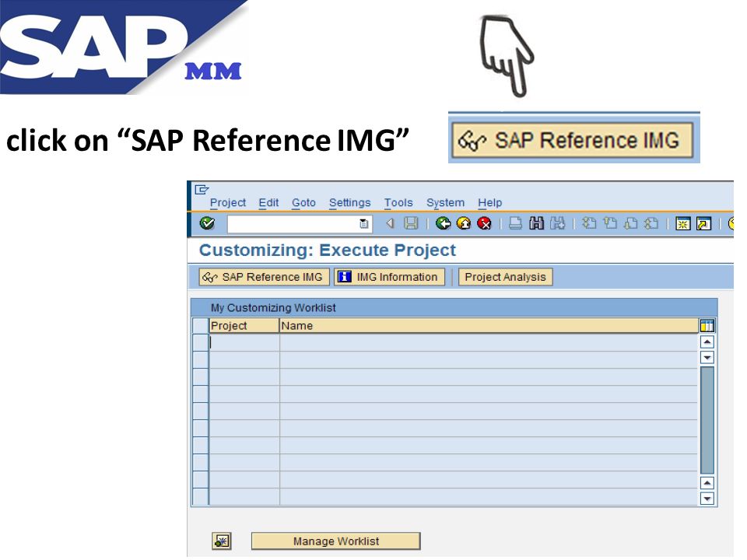Viewport: 747px width, 560px height.
Task: Open the System menu
Action: (445, 202)
